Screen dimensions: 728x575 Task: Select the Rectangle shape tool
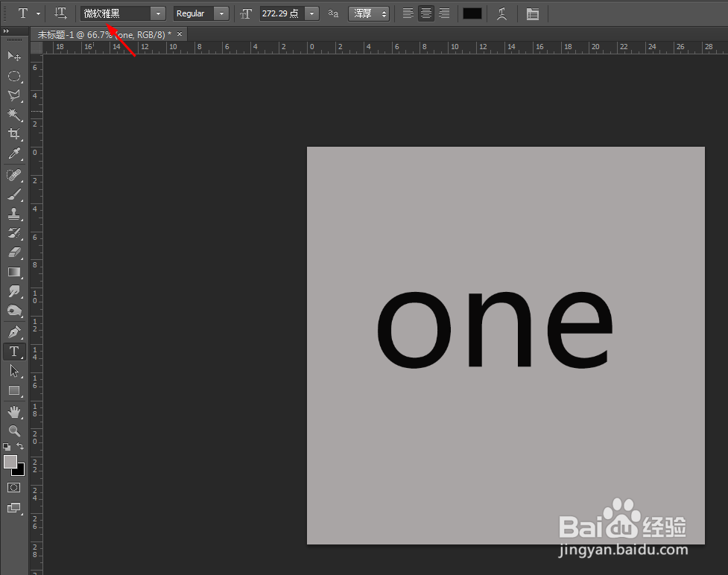point(14,390)
